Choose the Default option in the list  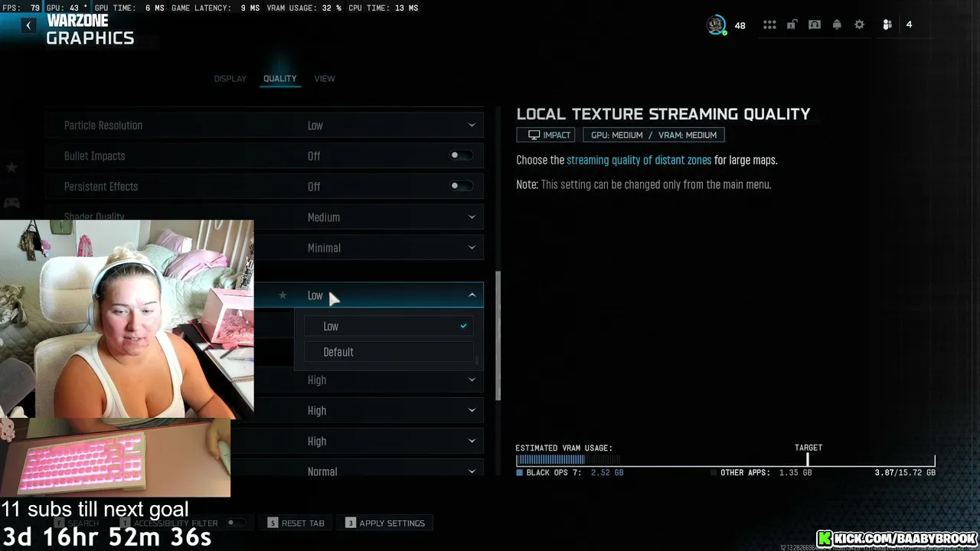pyautogui.click(x=389, y=352)
